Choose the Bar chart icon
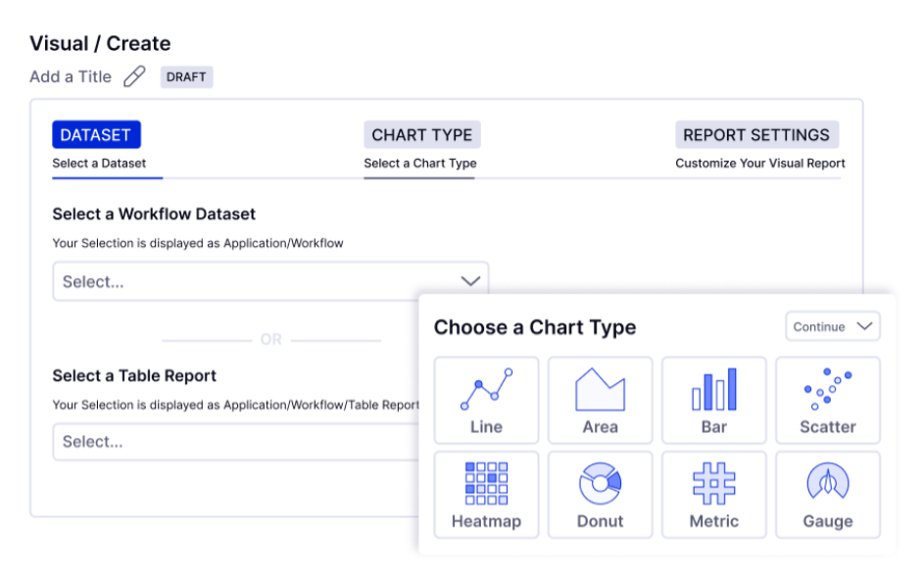Screen dimensions: 924x576 tap(714, 389)
